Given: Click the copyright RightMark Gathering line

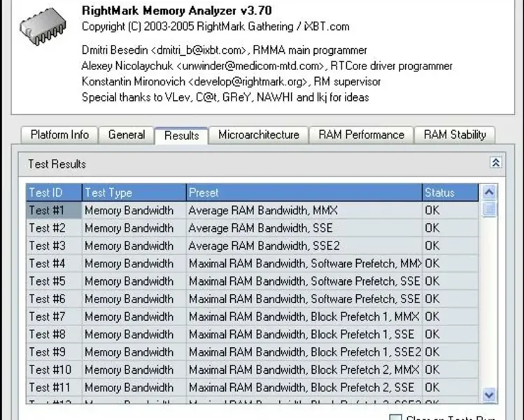Looking at the screenshot, I should pyautogui.click(x=215, y=27).
